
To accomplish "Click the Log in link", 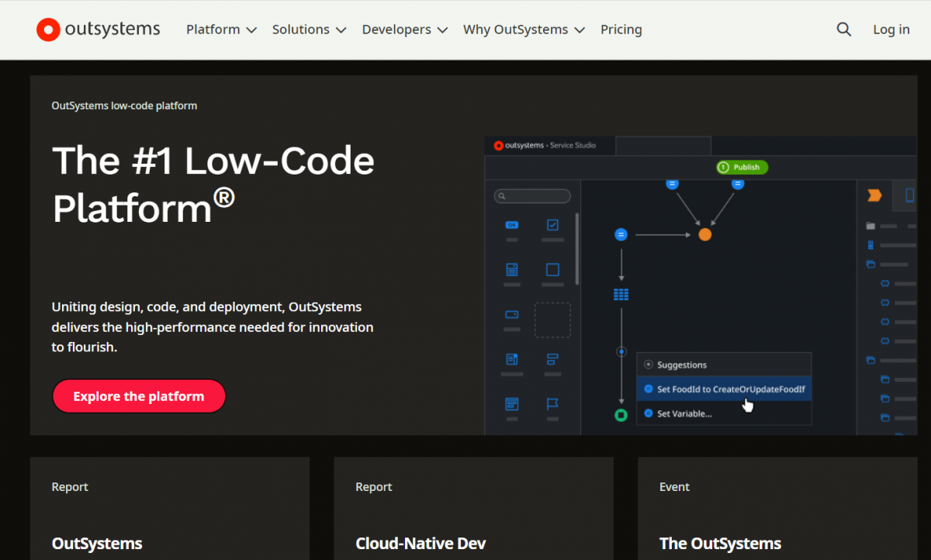I will (x=891, y=29).
